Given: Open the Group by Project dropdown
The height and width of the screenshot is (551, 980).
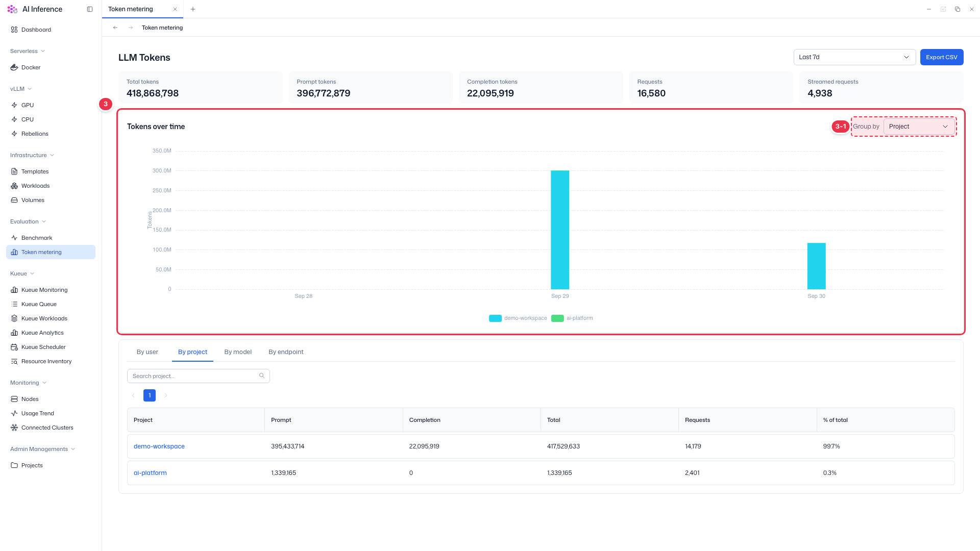Looking at the screenshot, I should click(x=919, y=127).
